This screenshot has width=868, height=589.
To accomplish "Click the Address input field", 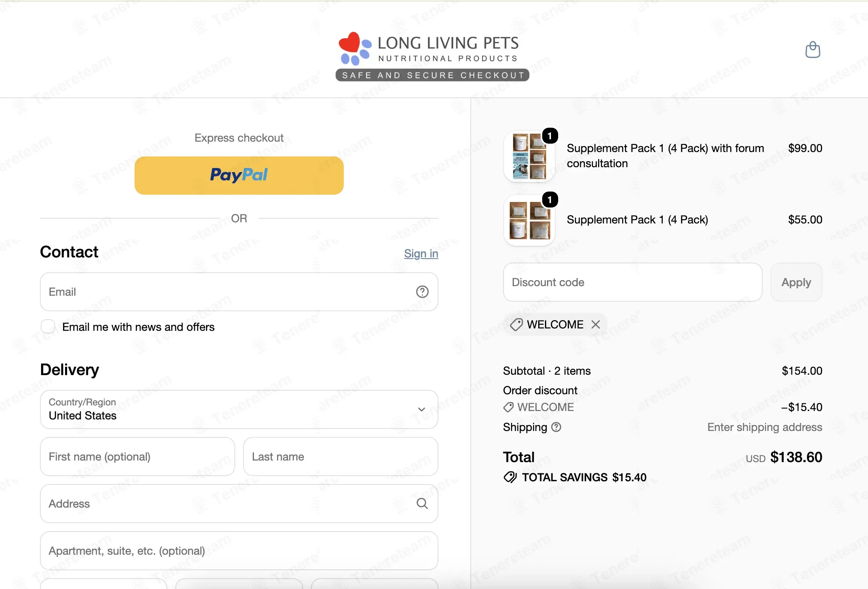I will click(239, 504).
